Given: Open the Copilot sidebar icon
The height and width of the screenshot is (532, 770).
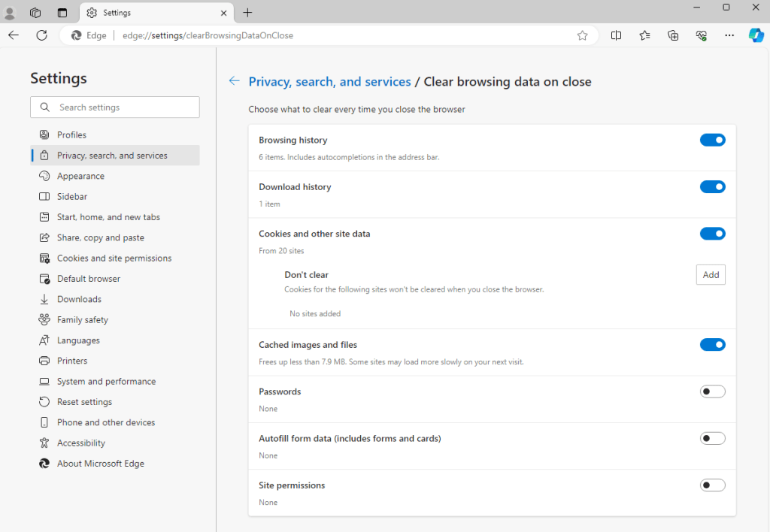Looking at the screenshot, I should pos(756,35).
